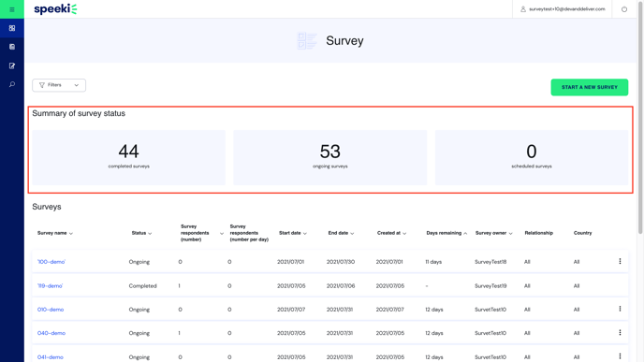The image size is (644, 362).
Task: Sort by Survey respondents (number) column
Action: click(x=202, y=233)
